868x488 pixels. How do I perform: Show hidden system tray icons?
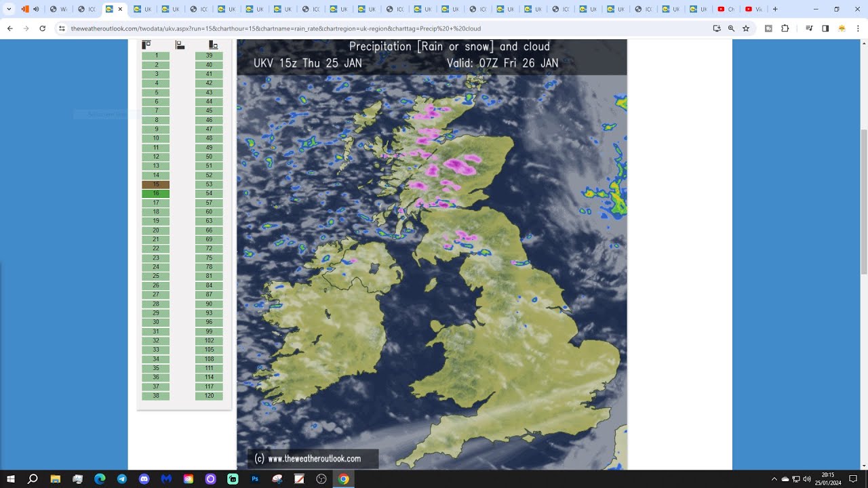[774, 479]
